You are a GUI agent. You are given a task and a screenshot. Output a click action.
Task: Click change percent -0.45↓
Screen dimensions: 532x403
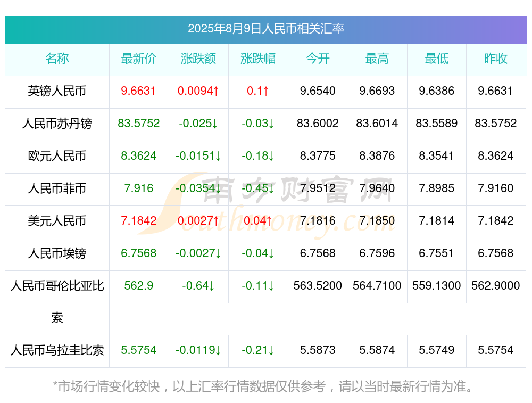258,188
